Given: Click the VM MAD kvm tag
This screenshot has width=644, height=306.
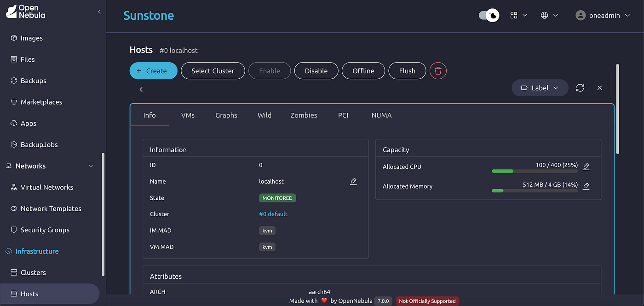Looking at the screenshot, I should [x=267, y=247].
